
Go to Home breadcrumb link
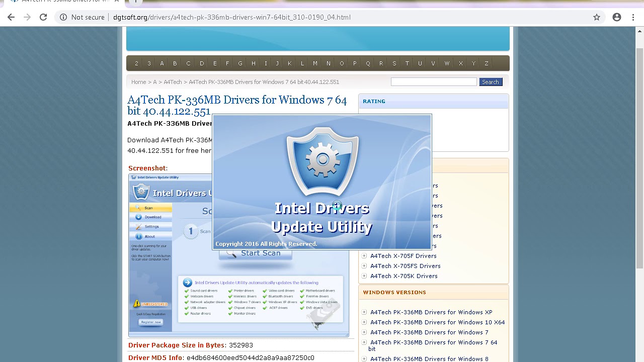coord(138,82)
